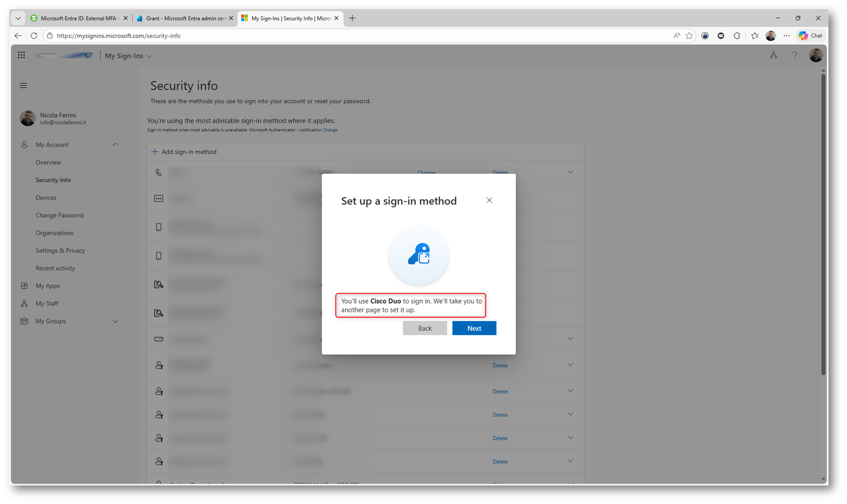The width and height of the screenshot is (847, 504).
Task: Open the app launcher waffle icon
Action: [21, 56]
